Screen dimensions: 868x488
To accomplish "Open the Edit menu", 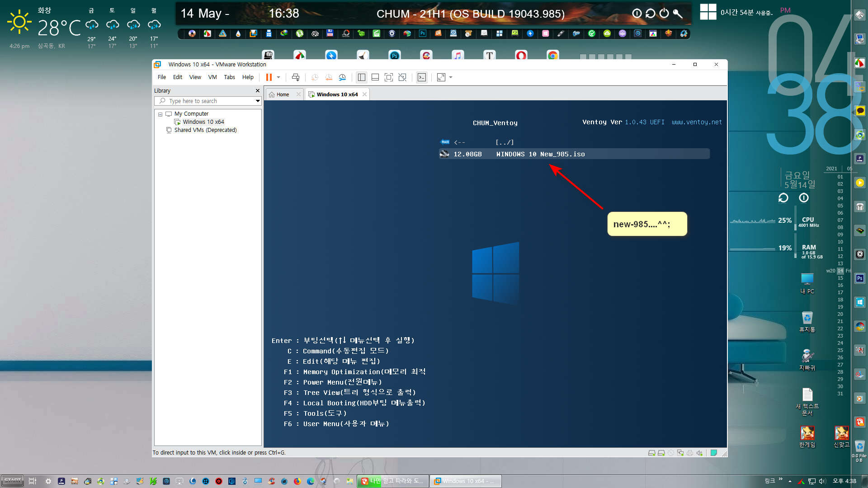I will pos(178,77).
